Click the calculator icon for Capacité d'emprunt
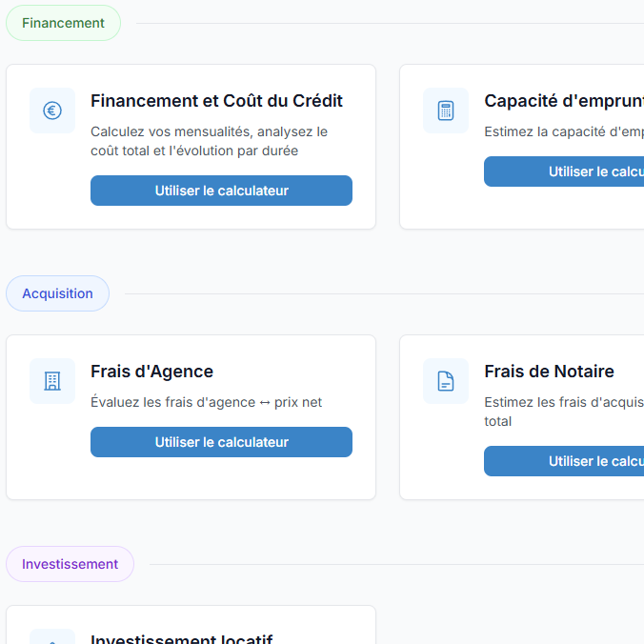The image size is (644, 644). click(x=446, y=111)
